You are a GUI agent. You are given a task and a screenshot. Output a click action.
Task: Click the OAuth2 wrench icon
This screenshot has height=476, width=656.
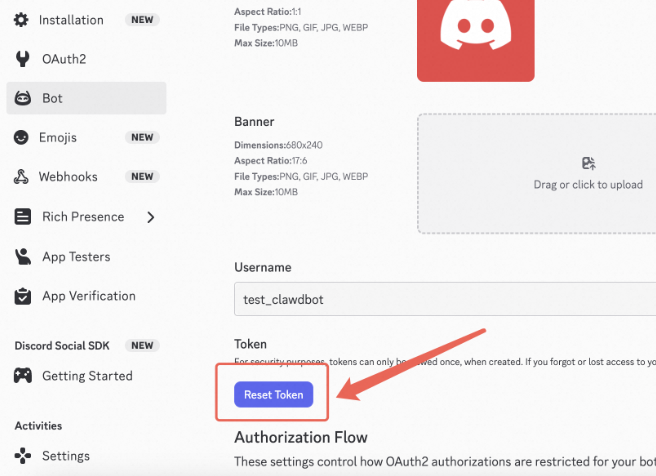coord(23,59)
